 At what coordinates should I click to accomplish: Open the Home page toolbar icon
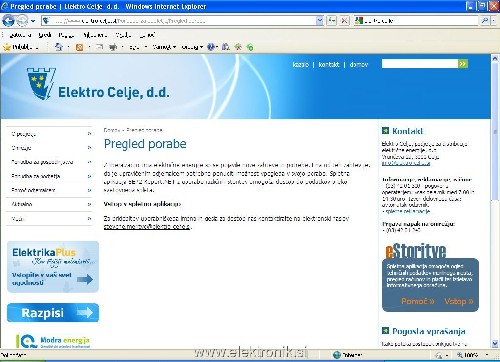[x=59, y=47]
